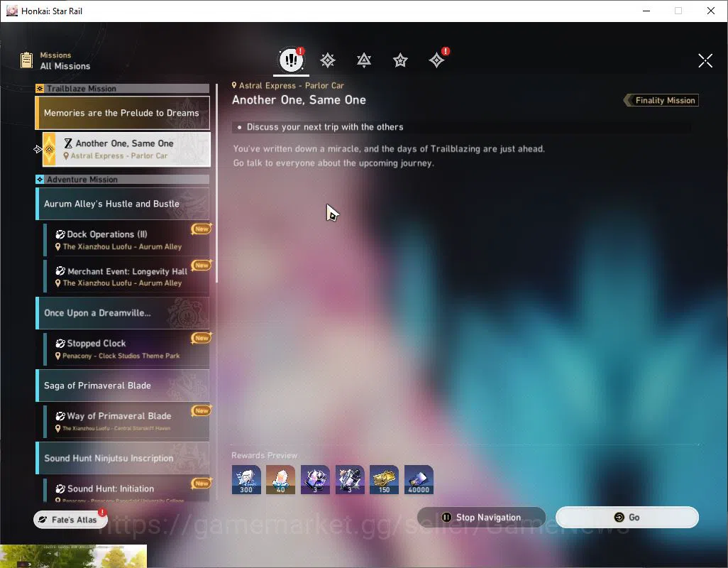Collapse Once Upon a Dreamville group
This screenshot has height=568, width=728.
pos(123,313)
